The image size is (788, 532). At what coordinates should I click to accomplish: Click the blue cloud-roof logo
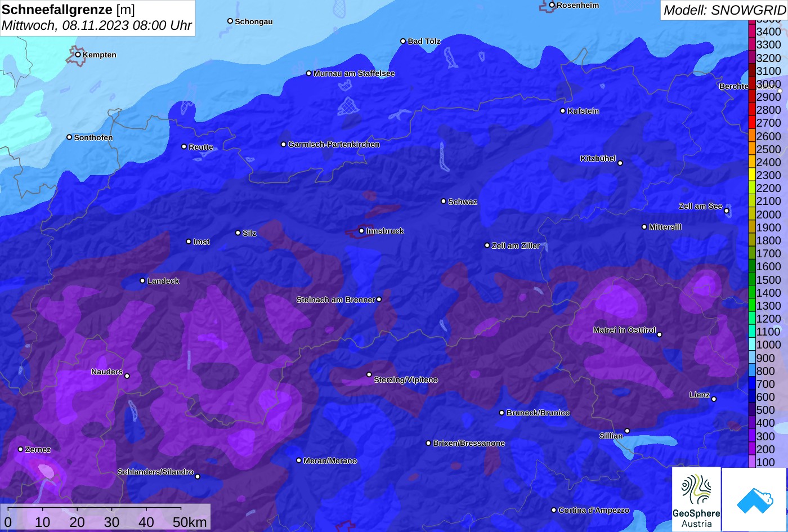coord(754,500)
